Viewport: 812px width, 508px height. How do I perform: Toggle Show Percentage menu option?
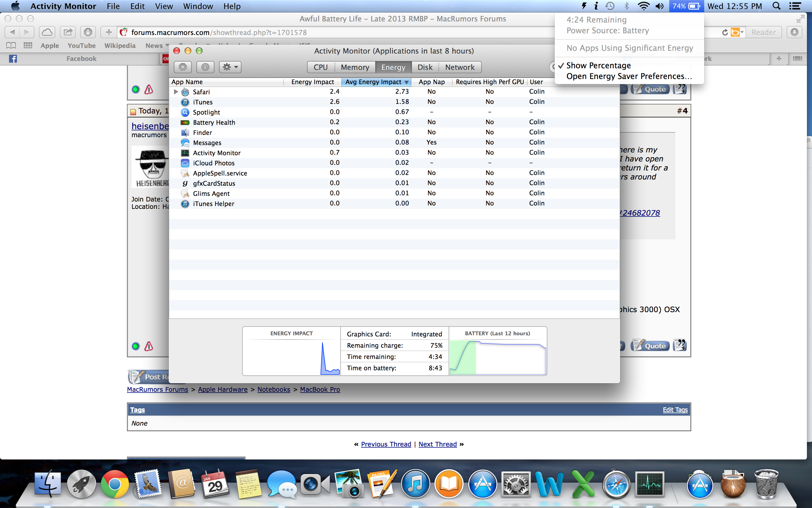coord(598,65)
